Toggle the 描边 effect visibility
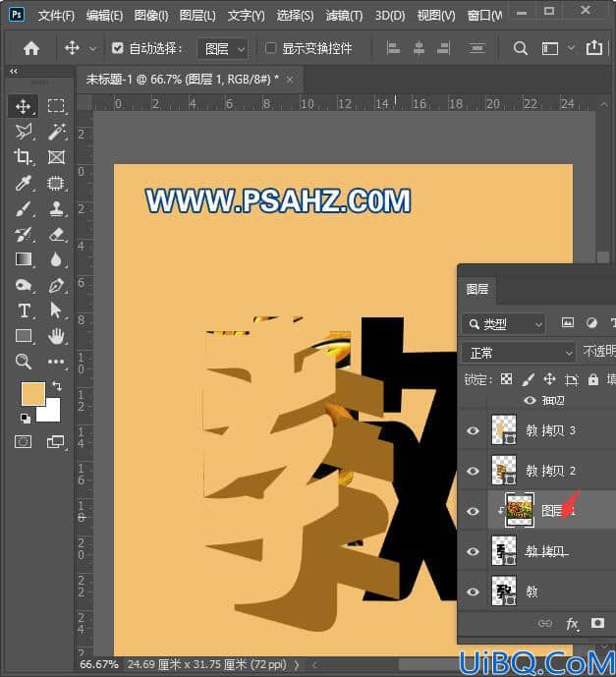Viewport: 616px width, 677px height. tap(531, 400)
